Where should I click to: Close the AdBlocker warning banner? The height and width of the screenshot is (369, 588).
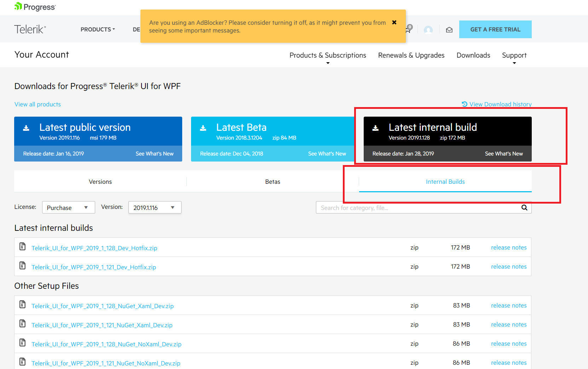tap(394, 22)
